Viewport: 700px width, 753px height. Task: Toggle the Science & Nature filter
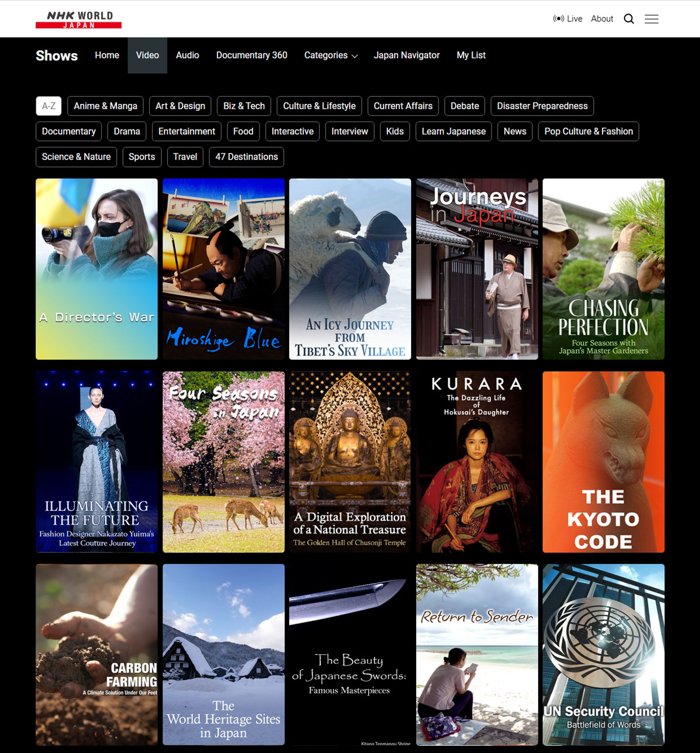pos(76,157)
